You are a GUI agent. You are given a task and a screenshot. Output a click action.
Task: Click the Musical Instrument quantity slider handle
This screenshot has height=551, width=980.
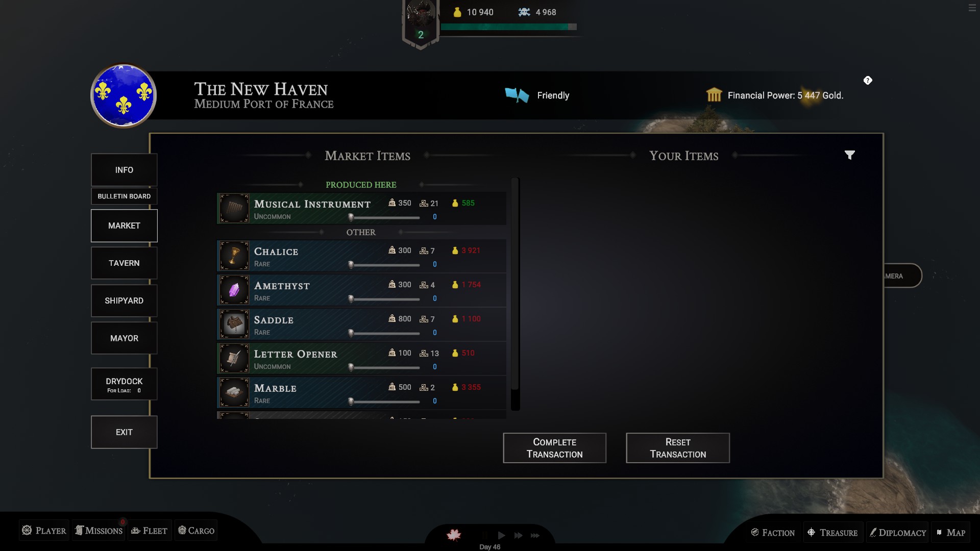pos(351,217)
